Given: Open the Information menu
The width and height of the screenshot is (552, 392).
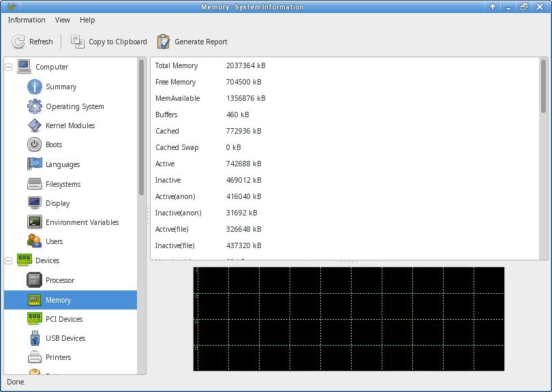Looking at the screenshot, I should click(x=27, y=20).
